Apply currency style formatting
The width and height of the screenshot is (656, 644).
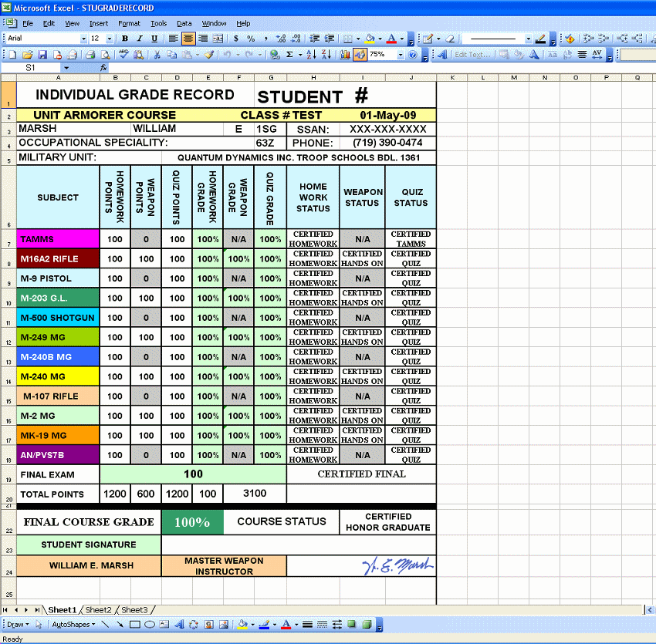coord(236,39)
